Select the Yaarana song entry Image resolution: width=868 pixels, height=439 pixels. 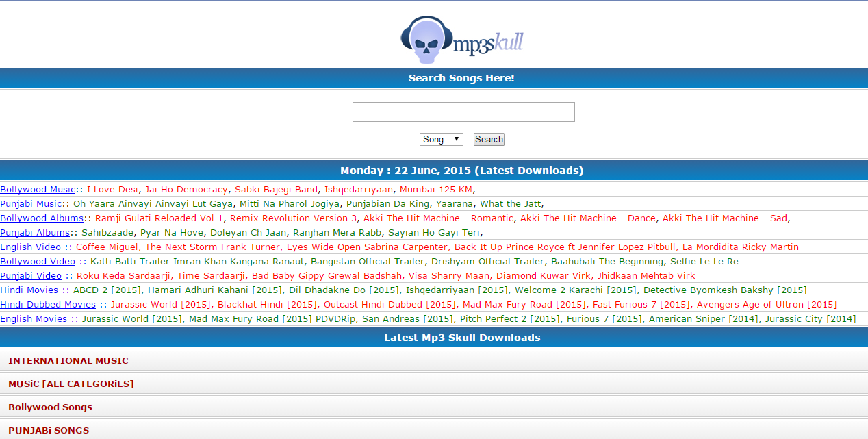click(455, 203)
